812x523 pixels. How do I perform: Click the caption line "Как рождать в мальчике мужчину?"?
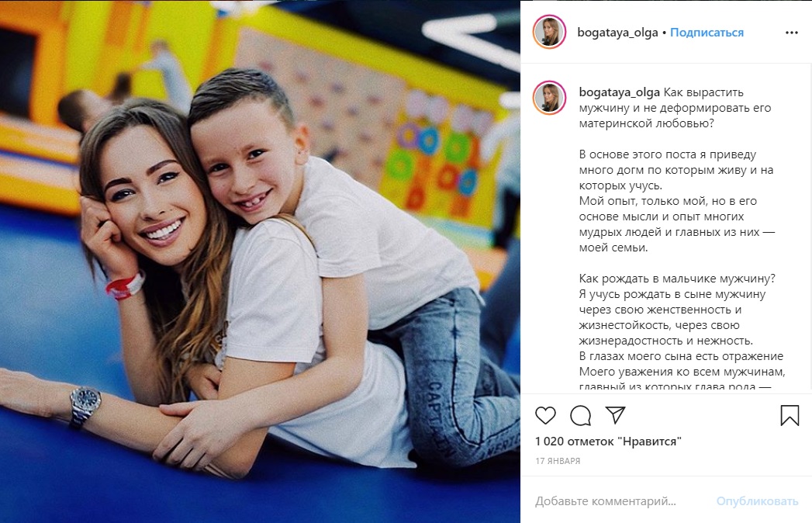677,279
